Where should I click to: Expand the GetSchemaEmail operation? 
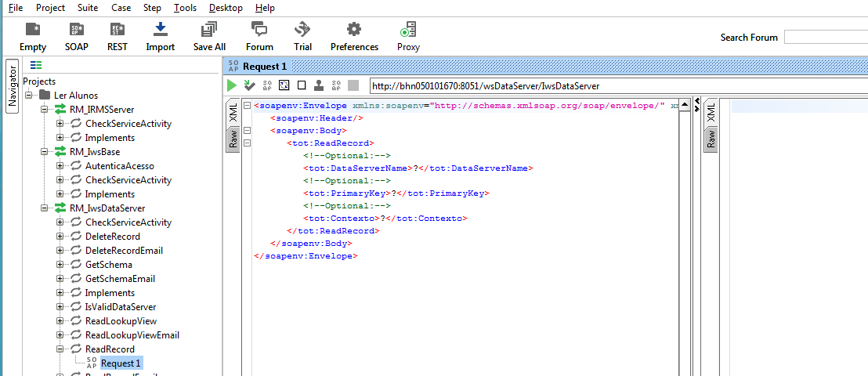click(60, 279)
